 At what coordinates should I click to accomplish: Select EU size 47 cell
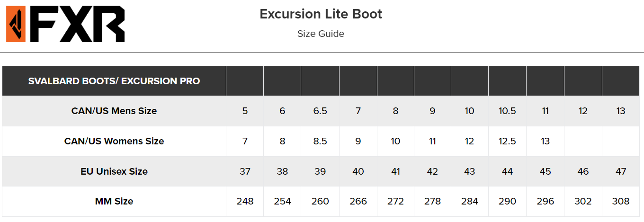point(621,171)
